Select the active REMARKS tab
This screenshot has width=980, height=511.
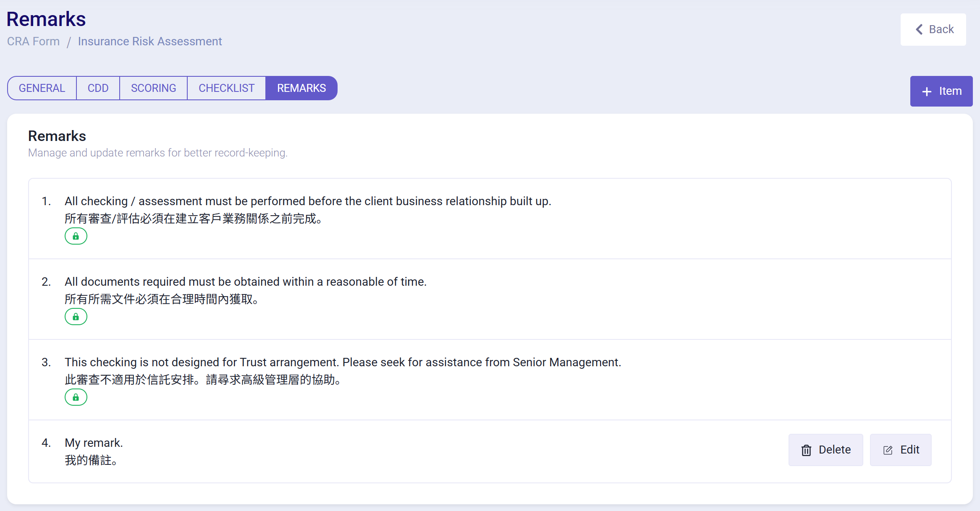click(x=301, y=88)
